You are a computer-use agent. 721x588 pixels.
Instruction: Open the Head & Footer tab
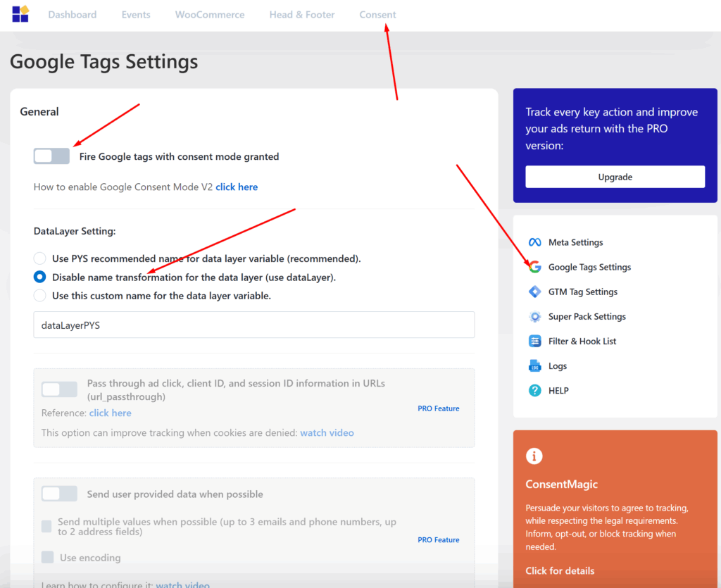click(x=301, y=15)
